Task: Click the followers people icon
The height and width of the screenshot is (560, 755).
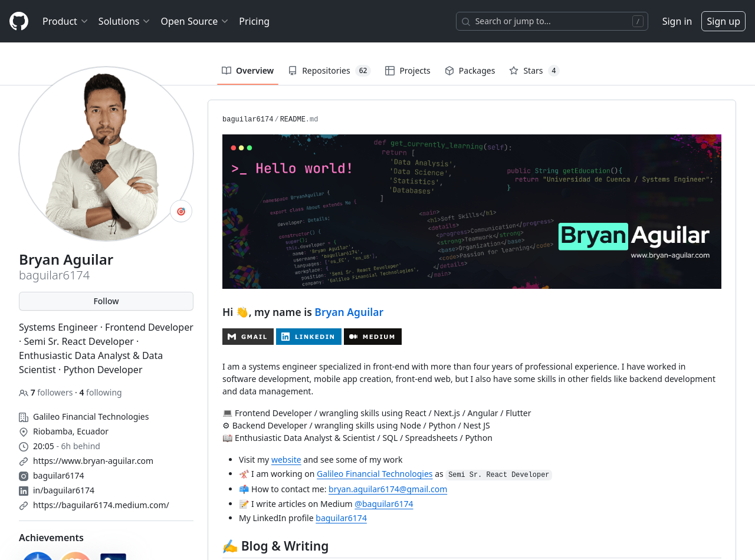Action: click(24, 393)
